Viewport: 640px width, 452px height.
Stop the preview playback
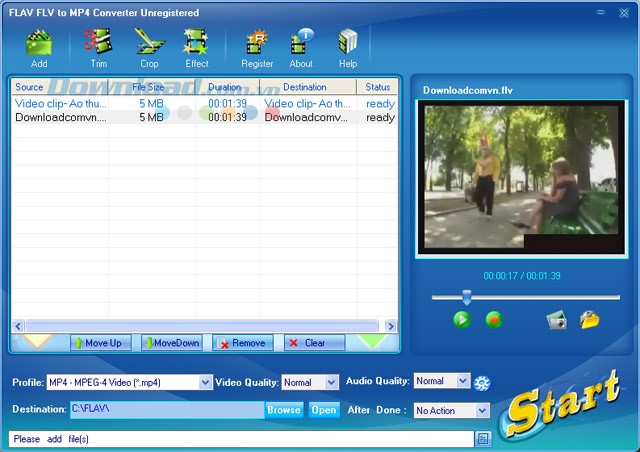click(x=494, y=319)
